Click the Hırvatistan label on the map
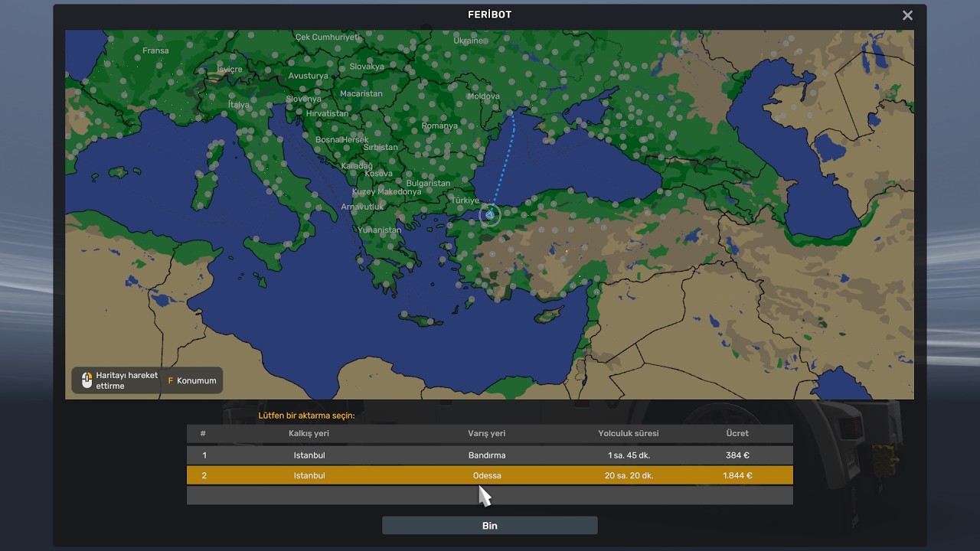 point(327,113)
